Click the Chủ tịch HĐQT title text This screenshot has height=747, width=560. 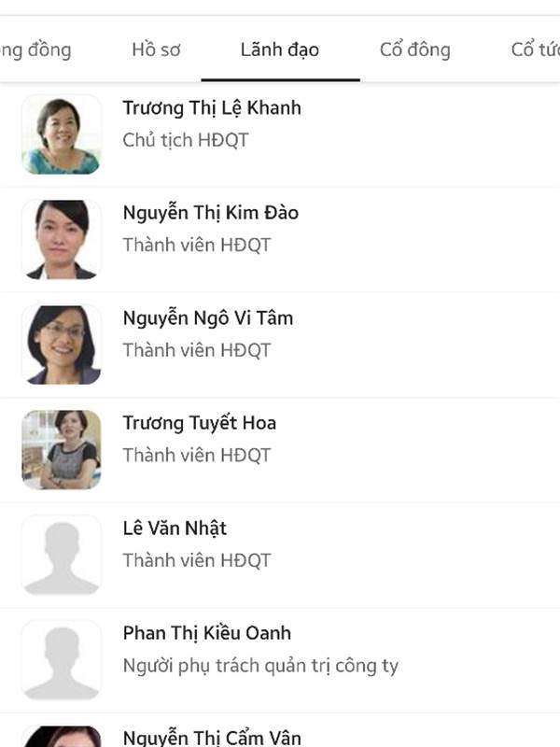[185, 140]
